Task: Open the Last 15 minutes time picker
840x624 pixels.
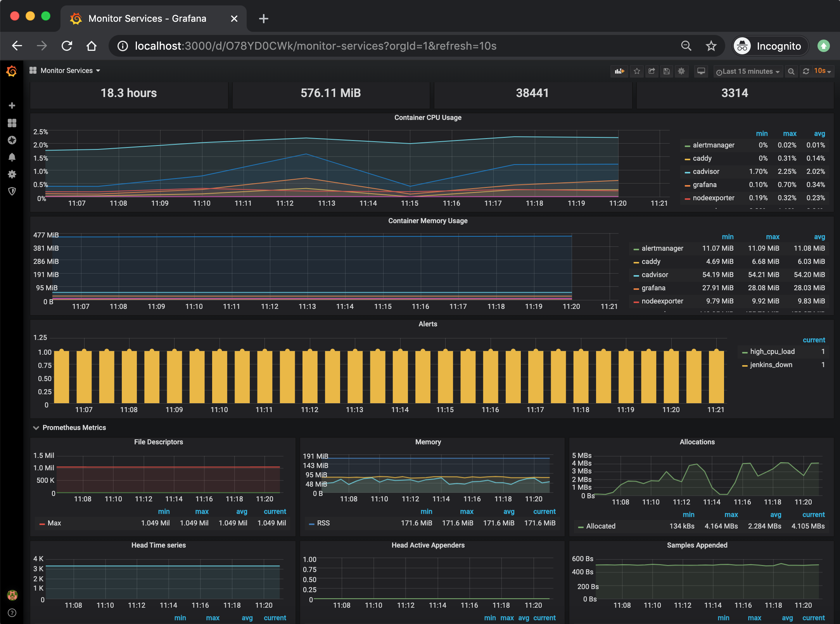Action: (748, 71)
